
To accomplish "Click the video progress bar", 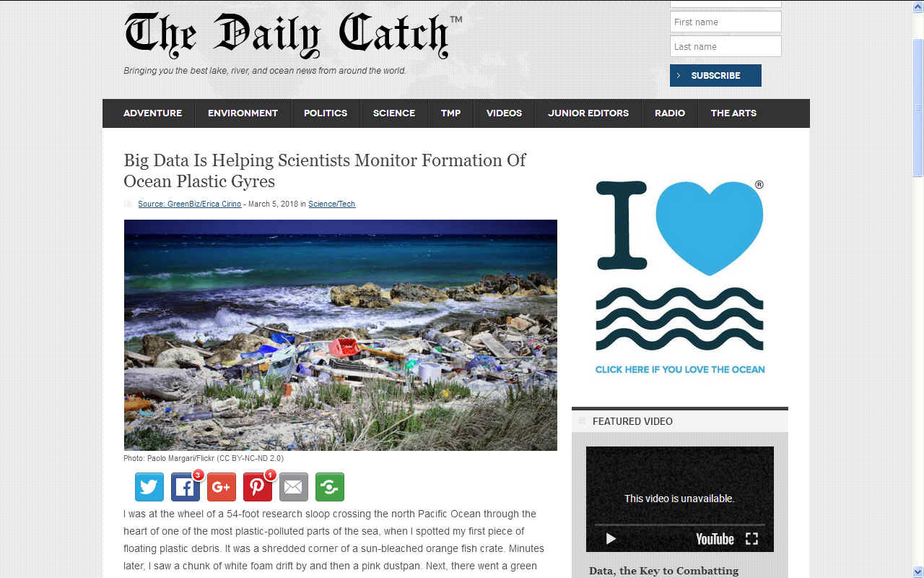I will click(x=679, y=525).
